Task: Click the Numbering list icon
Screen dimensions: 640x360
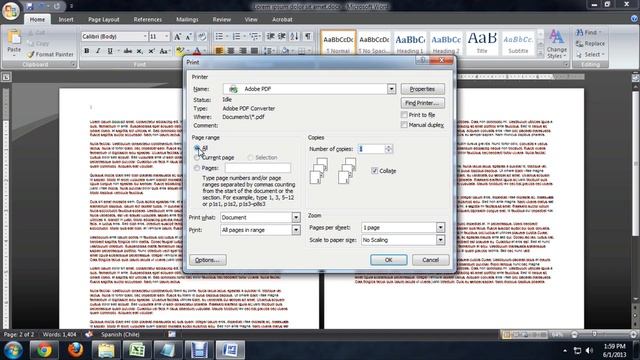Action: (236, 37)
